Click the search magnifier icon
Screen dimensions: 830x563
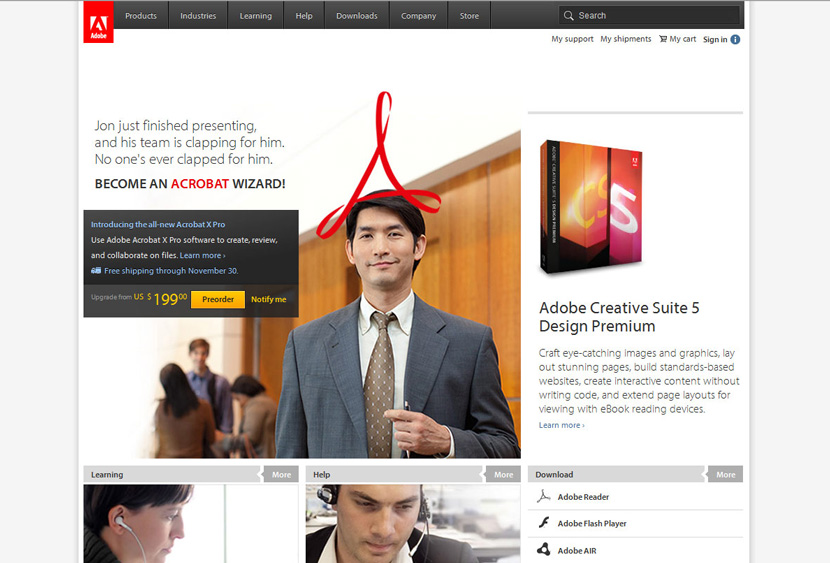(x=569, y=15)
